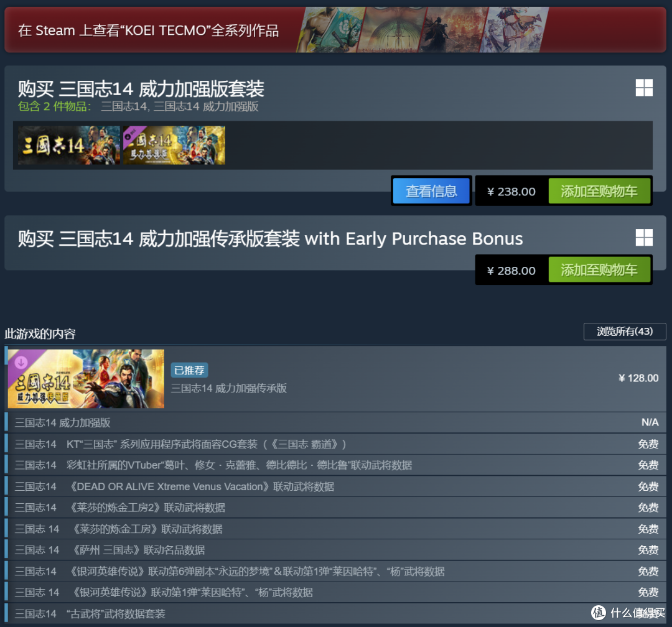Screen dimensions: 672x627
Task: Open the 古武将 武将数据套装 DLC
Action: click(335, 614)
